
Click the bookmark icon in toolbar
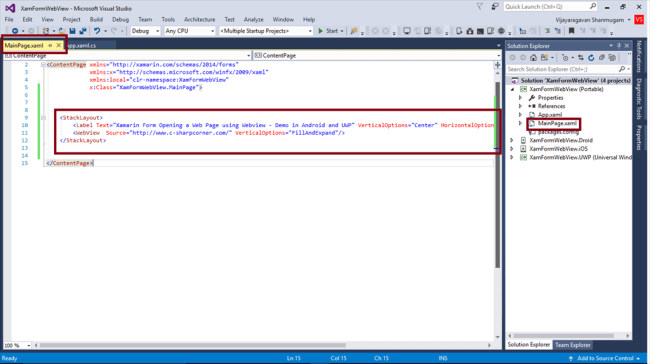coord(571,31)
